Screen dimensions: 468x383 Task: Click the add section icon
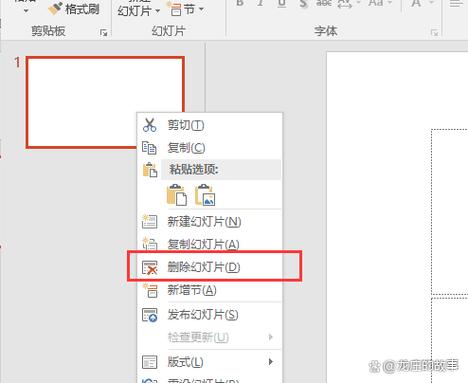(x=150, y=290)
